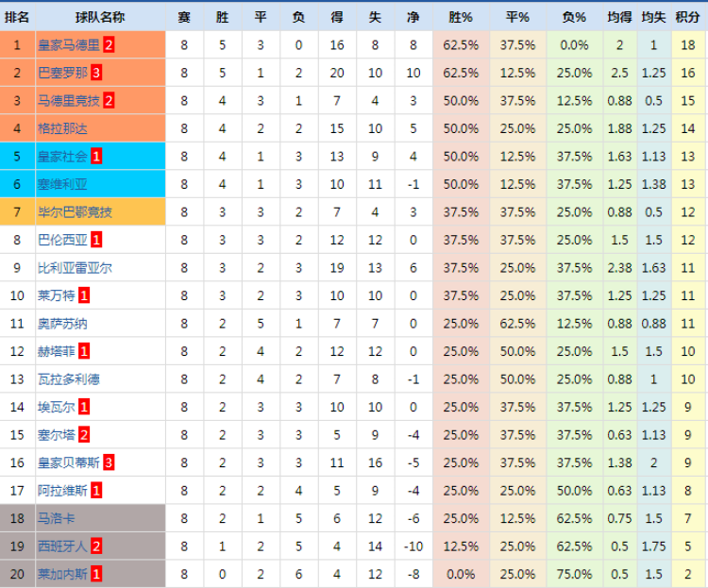Open the 格拉那达 team link
This screenshot has height=588, width=708.
(62, 128)
